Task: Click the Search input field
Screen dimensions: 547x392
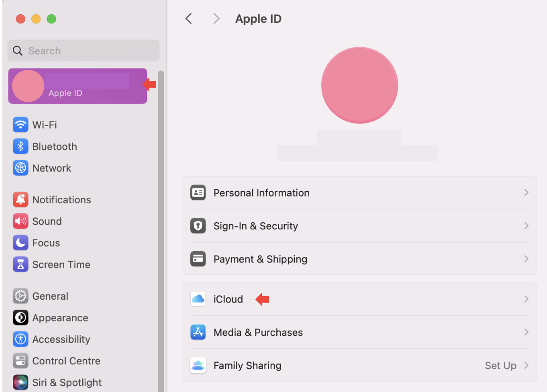Action: coord(83,50)
